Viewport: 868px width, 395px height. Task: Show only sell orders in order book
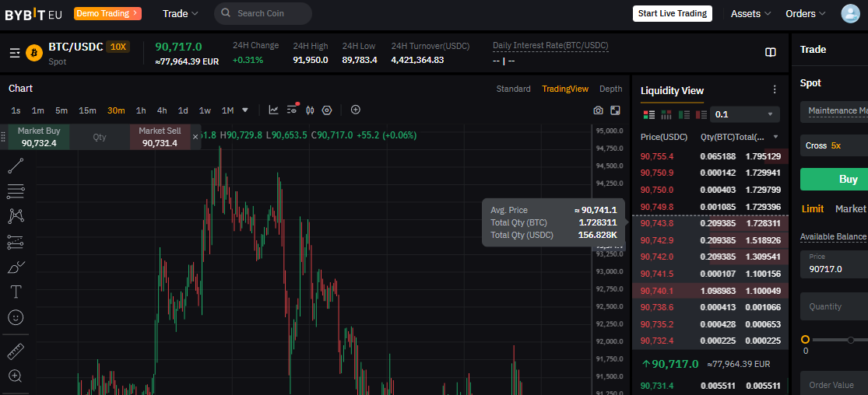[701, 114]
